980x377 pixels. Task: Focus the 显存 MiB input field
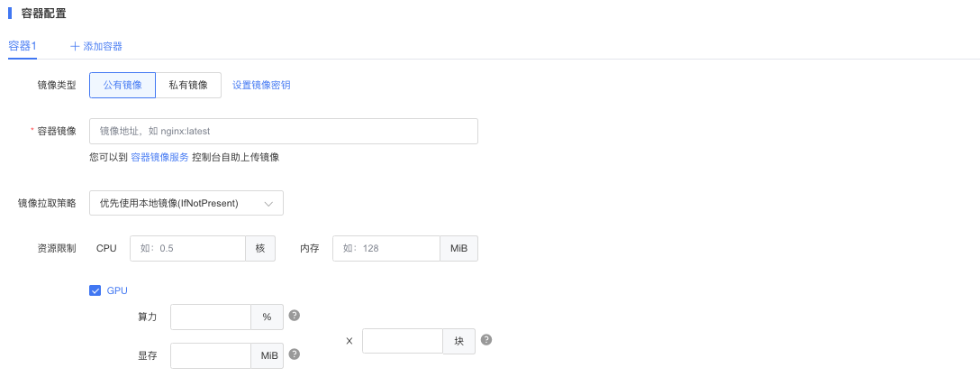[211, 355]
